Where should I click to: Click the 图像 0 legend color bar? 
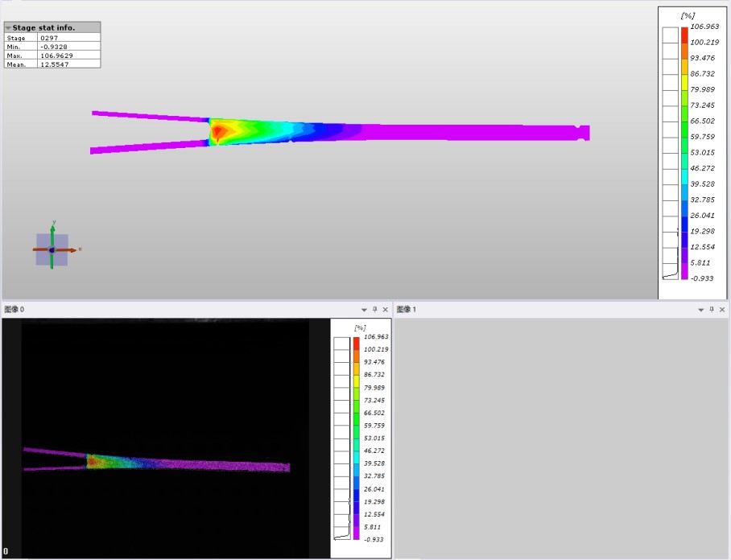pyautogui.click(x=356, y=439)
